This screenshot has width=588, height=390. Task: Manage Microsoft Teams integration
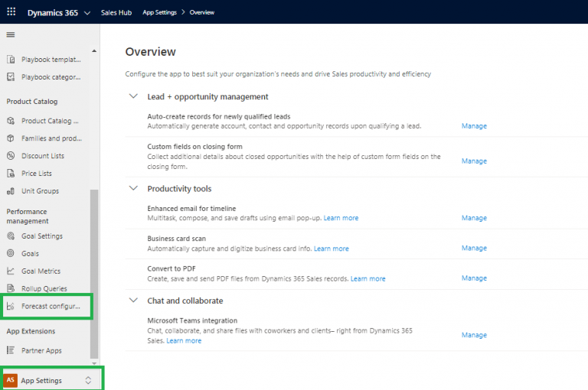474,335
